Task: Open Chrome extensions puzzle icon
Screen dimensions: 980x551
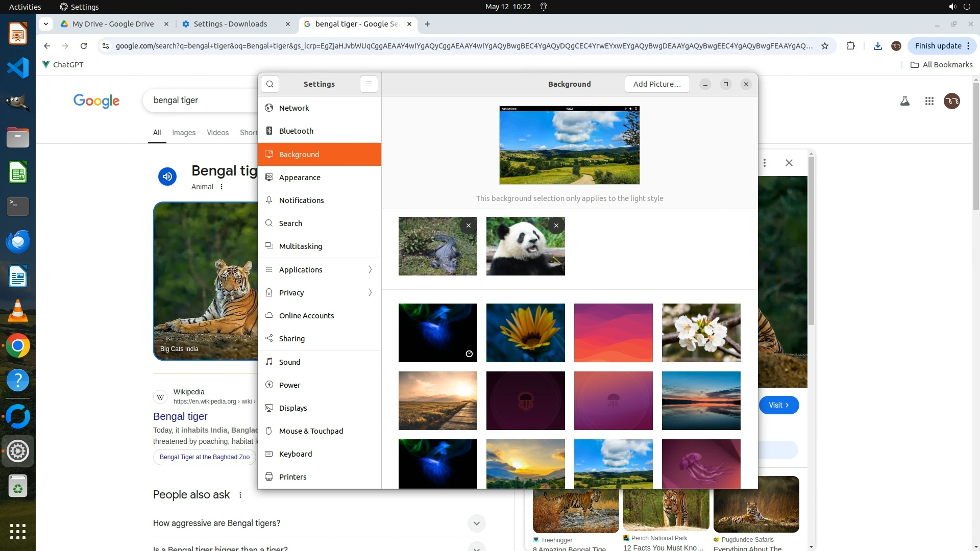Action: (850, 46)
